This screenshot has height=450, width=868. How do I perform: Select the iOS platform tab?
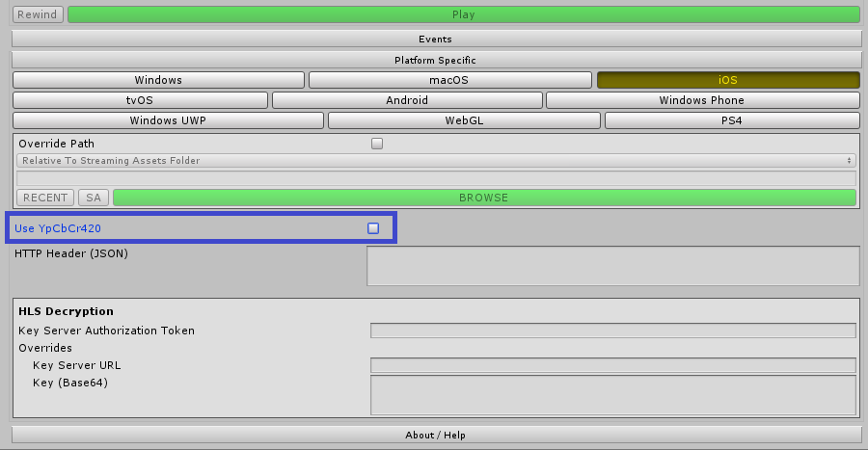click(728, 80)
